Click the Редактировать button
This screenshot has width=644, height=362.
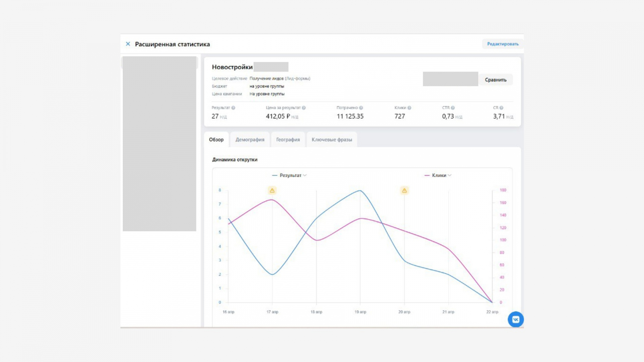pyautogui.click(x=503, y=44)
